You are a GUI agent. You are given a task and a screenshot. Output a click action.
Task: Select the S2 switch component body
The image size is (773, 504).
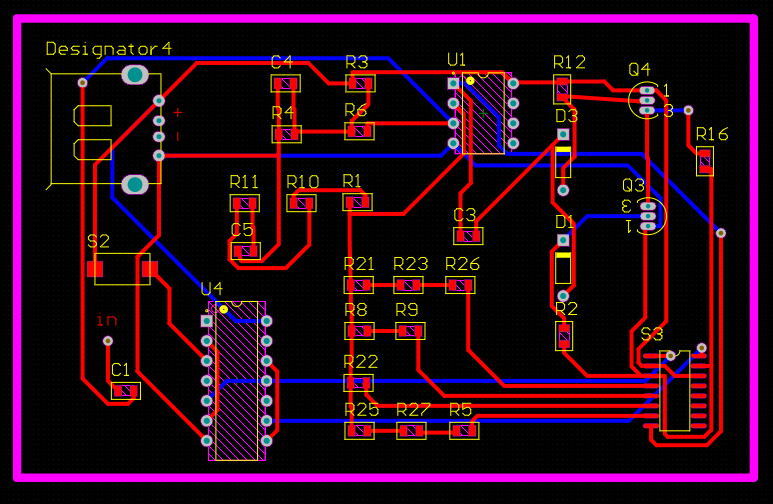[122, 269]
